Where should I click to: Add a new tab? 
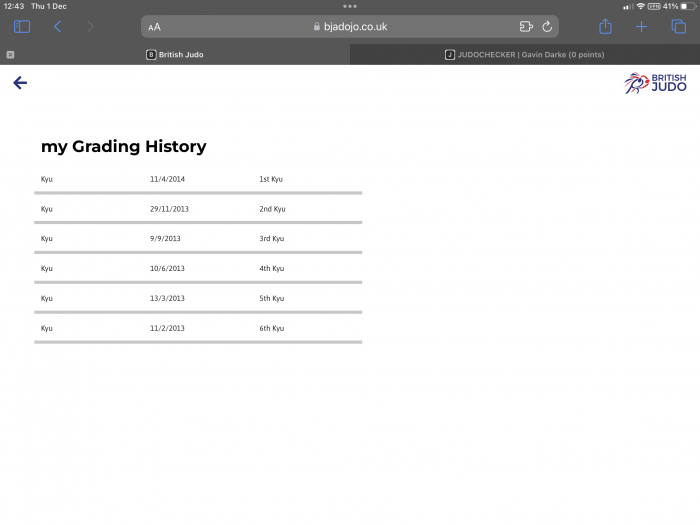[642, 27]
